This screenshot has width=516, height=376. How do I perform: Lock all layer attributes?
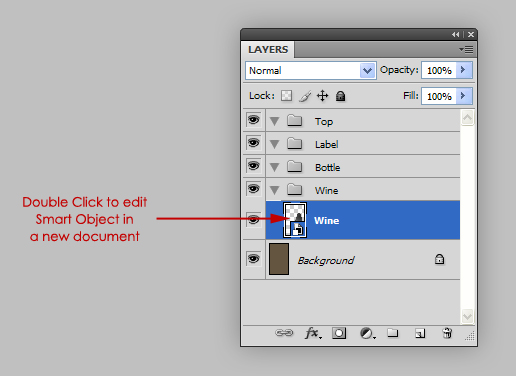point(340,96)
